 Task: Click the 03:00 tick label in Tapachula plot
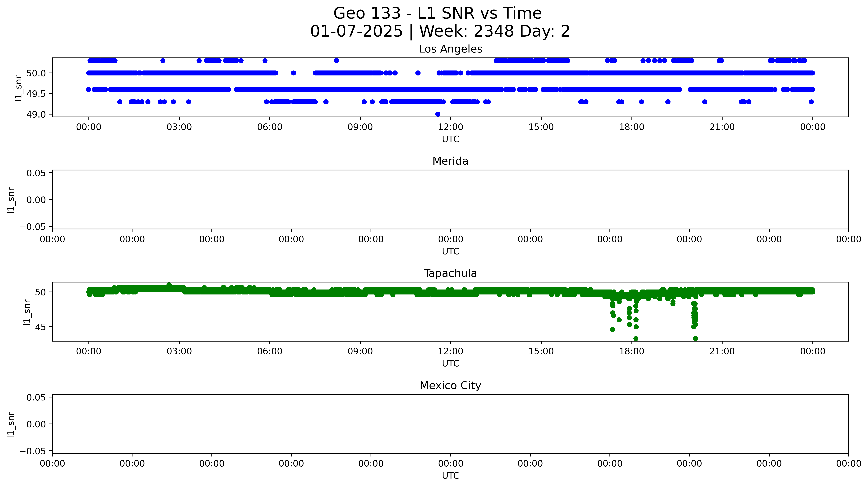(179, 351)
